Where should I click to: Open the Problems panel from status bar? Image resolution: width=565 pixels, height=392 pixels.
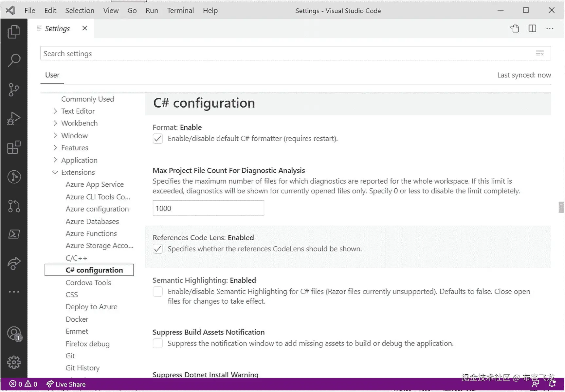tap(23, 384)
